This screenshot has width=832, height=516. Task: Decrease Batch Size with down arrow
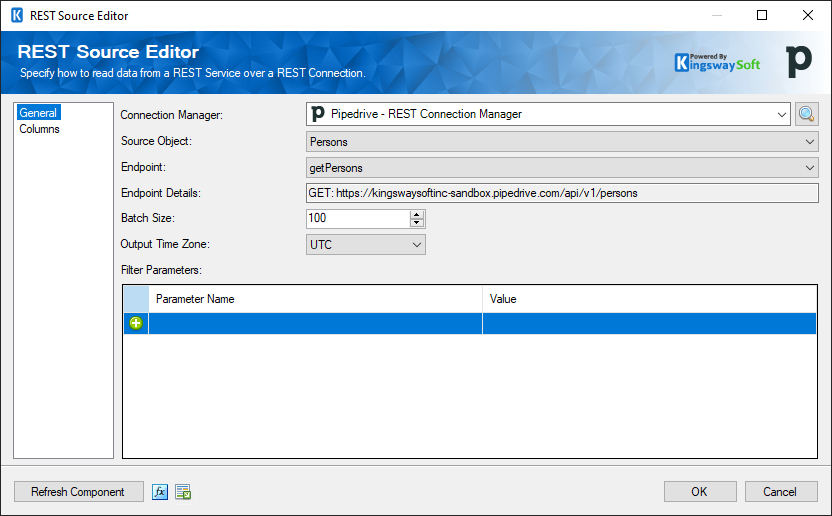[x=417, y=223]
